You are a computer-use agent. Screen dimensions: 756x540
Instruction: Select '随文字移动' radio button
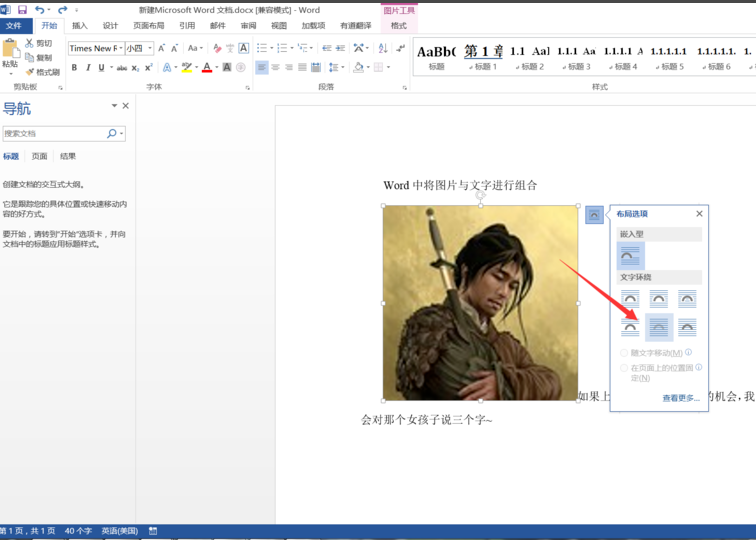[x=625, y=353]
